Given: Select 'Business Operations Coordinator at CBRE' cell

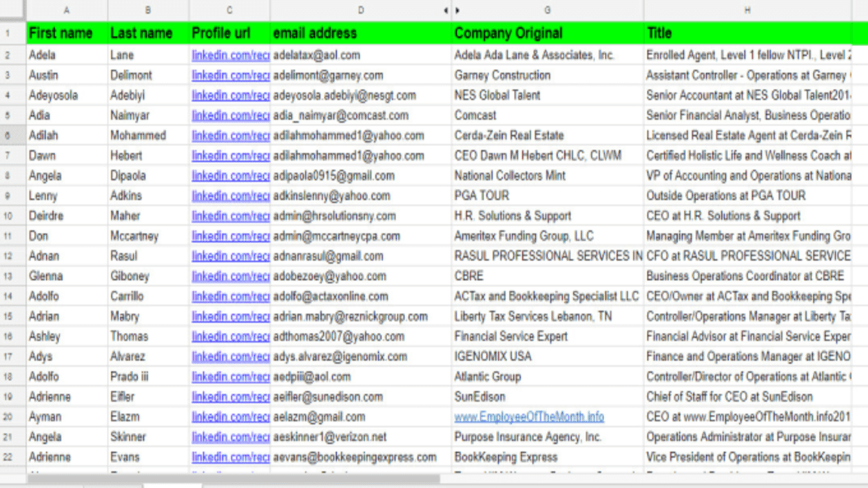Looking at the screenshot, I should point(747,276).
